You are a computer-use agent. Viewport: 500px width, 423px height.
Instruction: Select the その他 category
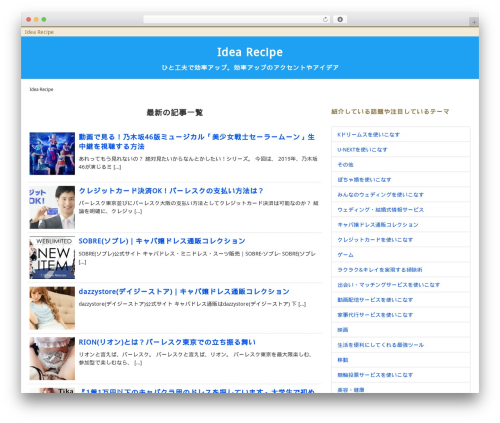click(x=345, y=165)
